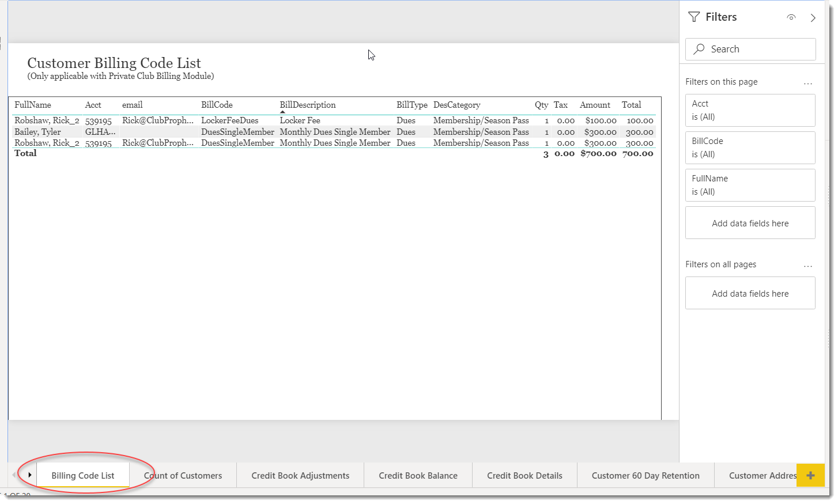The width and height of the screenshot is (838, 504).
Task: Click the Filters funnel icon
Action: point(694,17)
